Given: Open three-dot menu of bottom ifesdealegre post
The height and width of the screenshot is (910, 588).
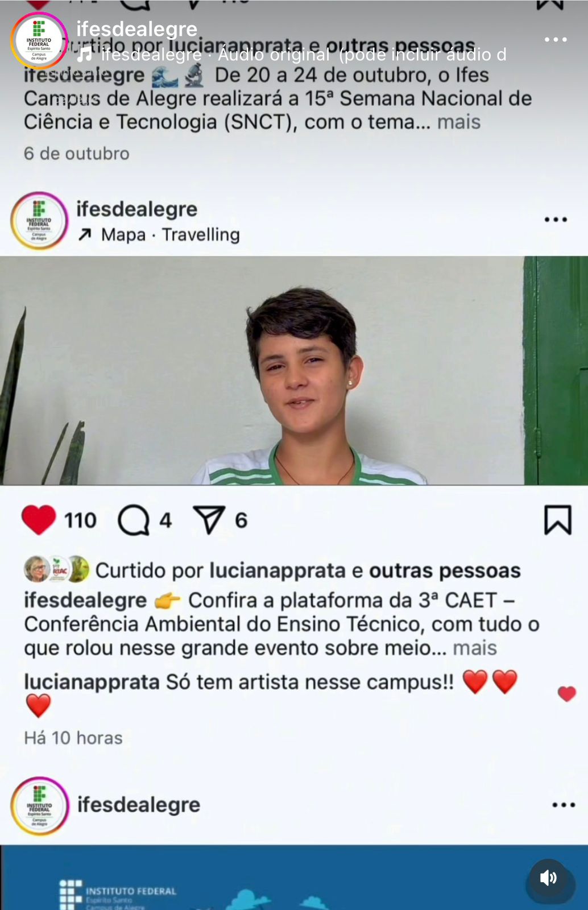Looking at the screenshot, I should (x=564, y=805).
